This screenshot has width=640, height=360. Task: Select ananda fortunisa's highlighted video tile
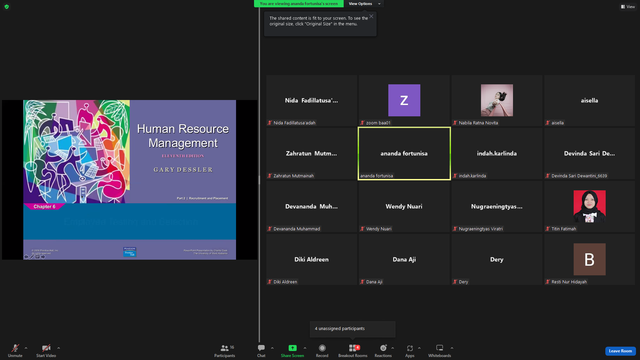tap(404, 153)
